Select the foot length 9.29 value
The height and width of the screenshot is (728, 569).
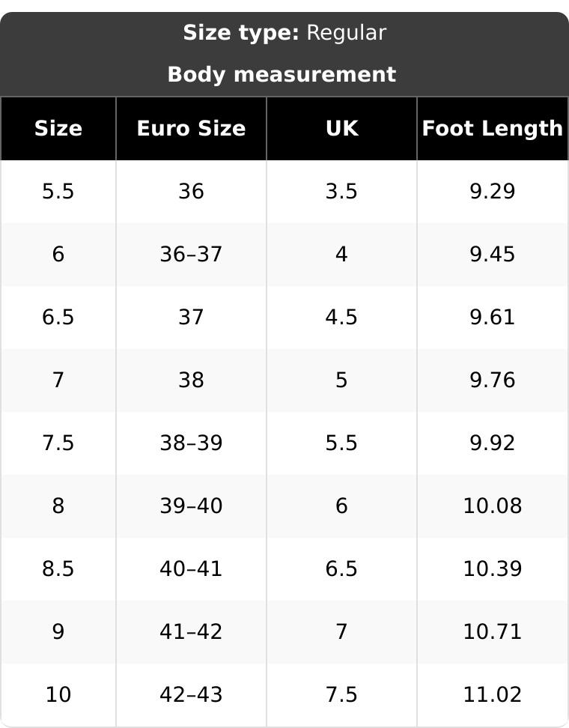pyautogui.click(x=493, y=191)
